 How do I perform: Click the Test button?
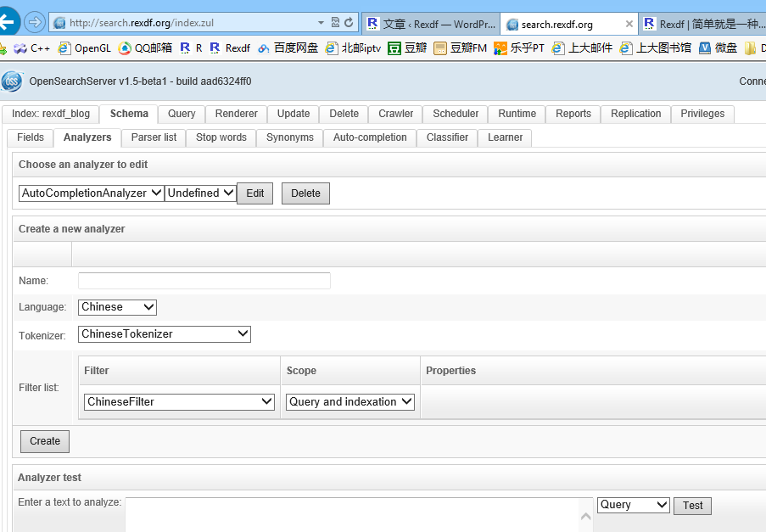(692, 505)
